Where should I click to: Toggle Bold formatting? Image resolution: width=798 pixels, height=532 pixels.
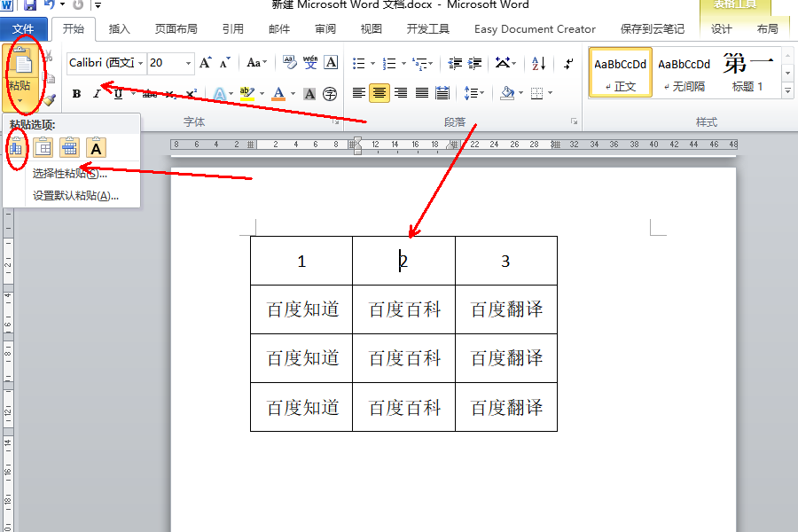coord(76,94)
